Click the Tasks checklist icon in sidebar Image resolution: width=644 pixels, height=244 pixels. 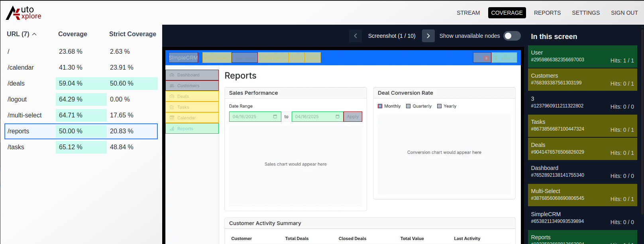(172, 107)
